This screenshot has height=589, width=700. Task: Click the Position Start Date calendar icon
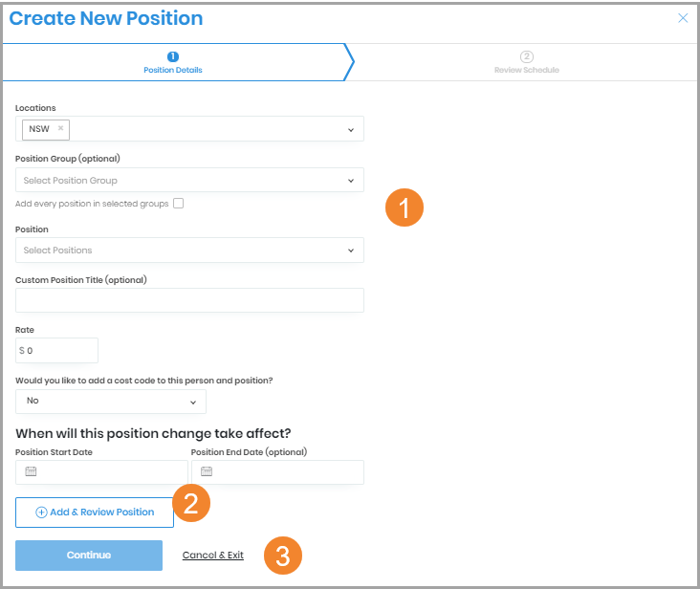click(31, 471)
